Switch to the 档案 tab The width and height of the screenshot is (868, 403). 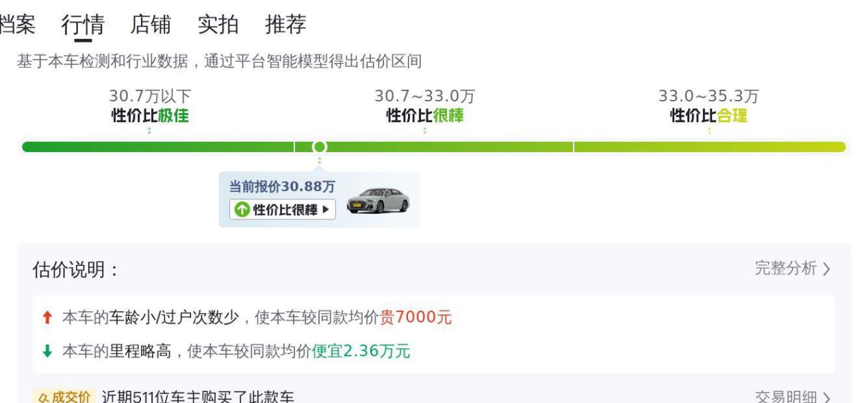pos(16,25)
